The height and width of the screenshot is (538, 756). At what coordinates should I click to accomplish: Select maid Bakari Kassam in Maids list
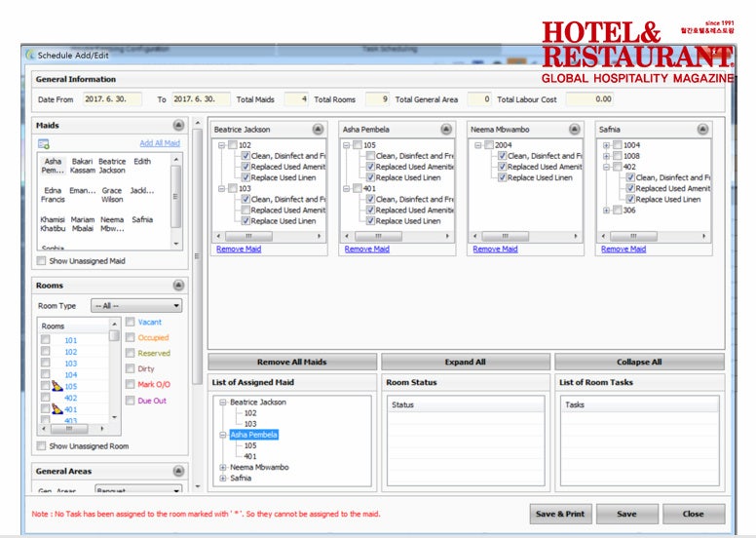pyautogui.click(x=83, y=166)
